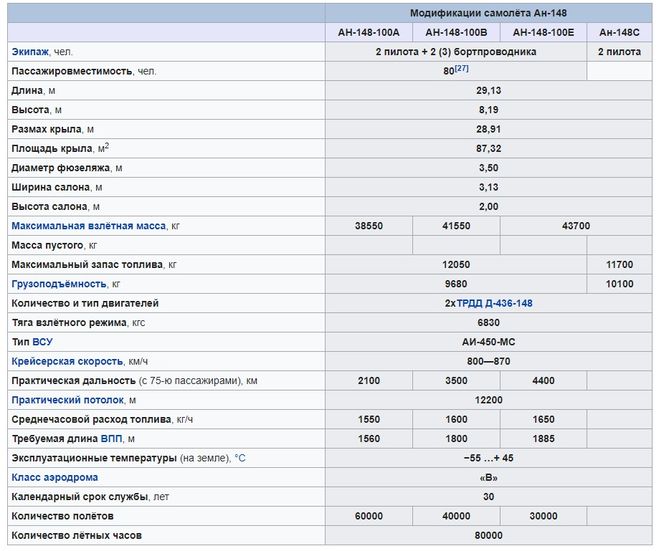Click the Модификации самолёта Ан-148 heading
The width and height of the screenshot is (659, 551).
488,13
